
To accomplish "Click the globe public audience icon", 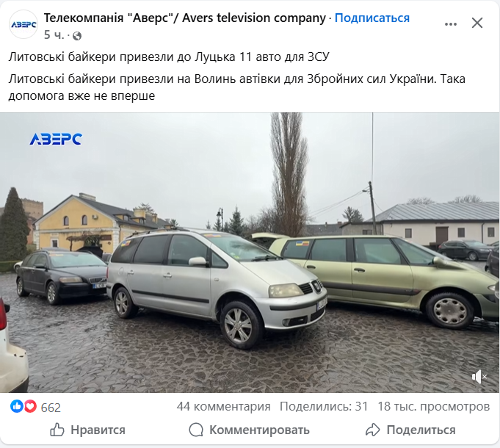I will [77, 36].
